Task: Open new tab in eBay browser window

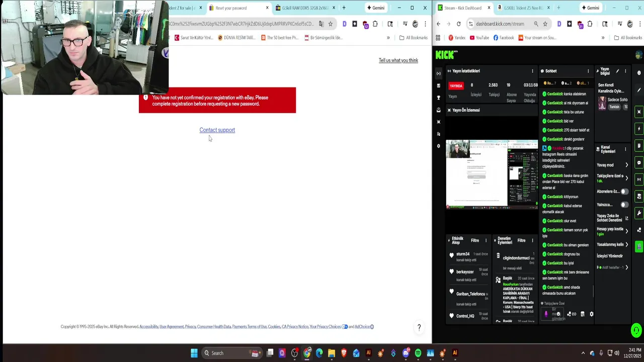Action: [344, 8]
